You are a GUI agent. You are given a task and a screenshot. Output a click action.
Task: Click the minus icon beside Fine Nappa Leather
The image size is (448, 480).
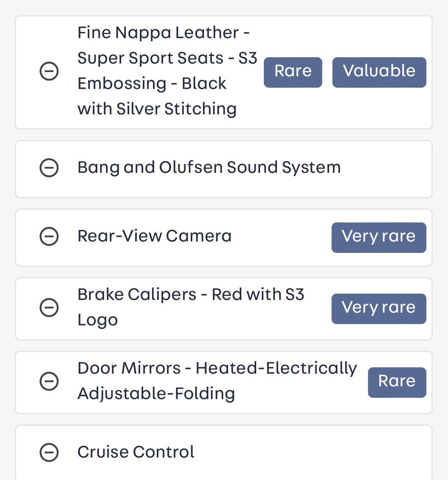49,71
